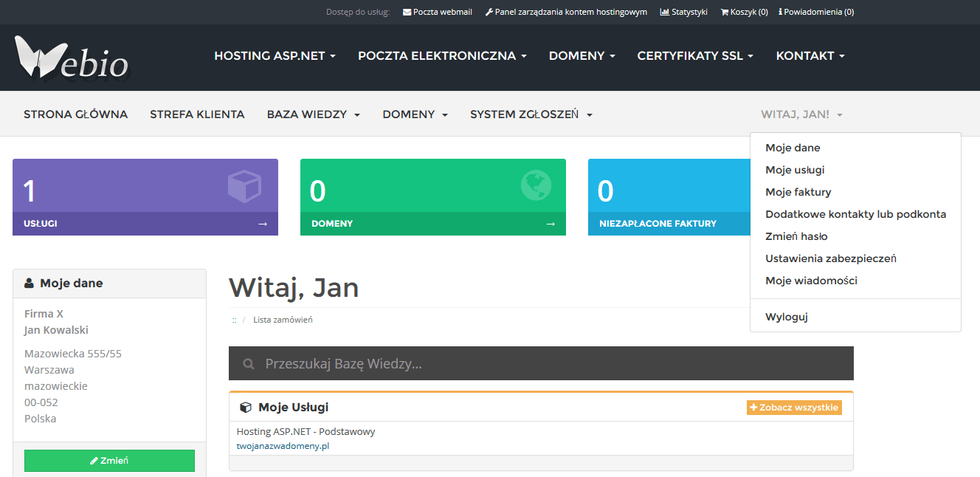This screenshot has height=477, width=980.
Task: Open the CERTYFIKATY SSL dropdown
Action: click(696, 55)
